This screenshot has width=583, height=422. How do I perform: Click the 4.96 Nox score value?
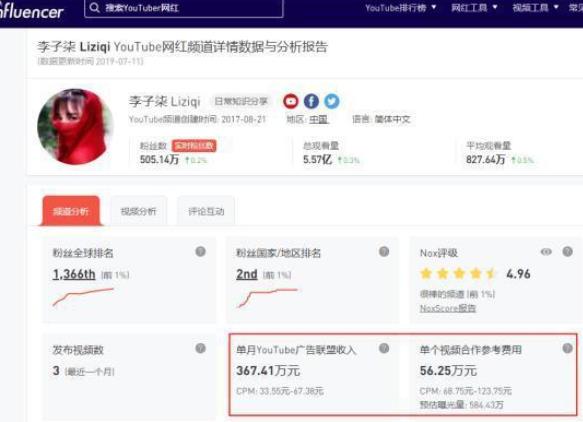pyautogui.click(x=518, y=274)
